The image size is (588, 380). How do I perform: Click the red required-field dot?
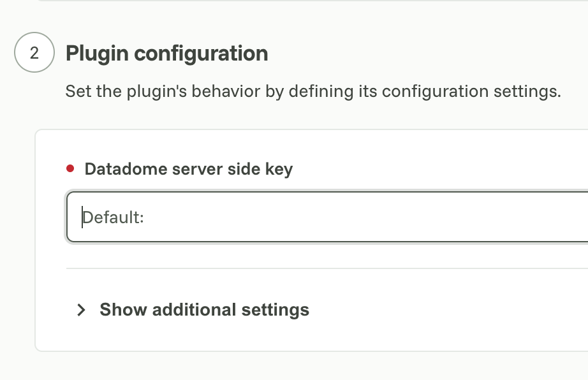tap(70, 168)
